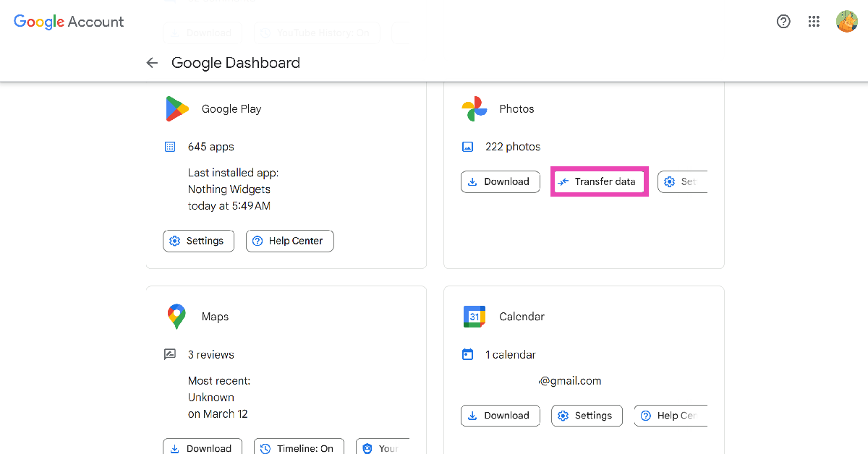Click the apps grid icon beside 645 apps
868x454 pixels.
pyautogui.click(x=170, y=147)
